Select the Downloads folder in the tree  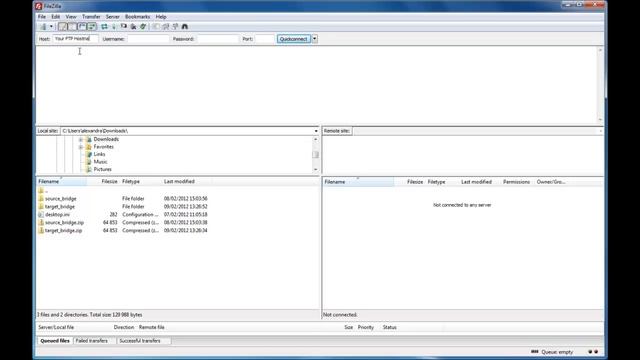pyautogui.click(x=106, y=139)
